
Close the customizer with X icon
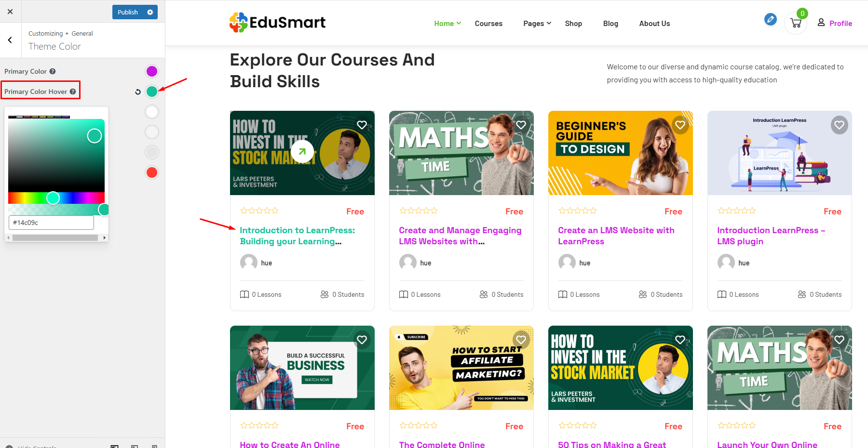(x=10, y=12)
